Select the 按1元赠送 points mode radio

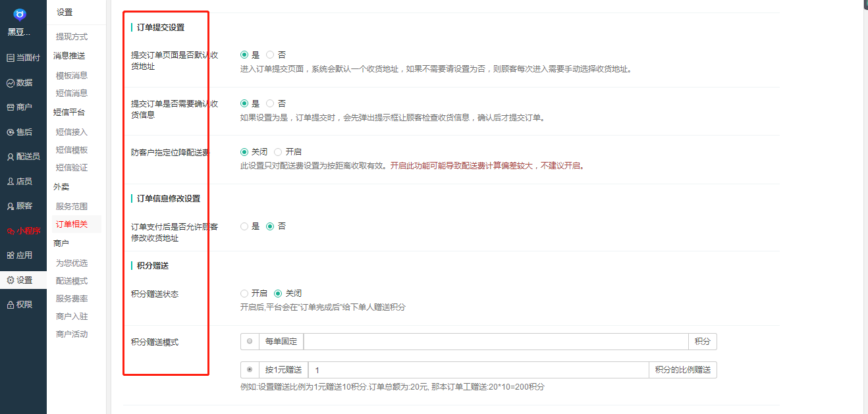(x=250, y=370)
